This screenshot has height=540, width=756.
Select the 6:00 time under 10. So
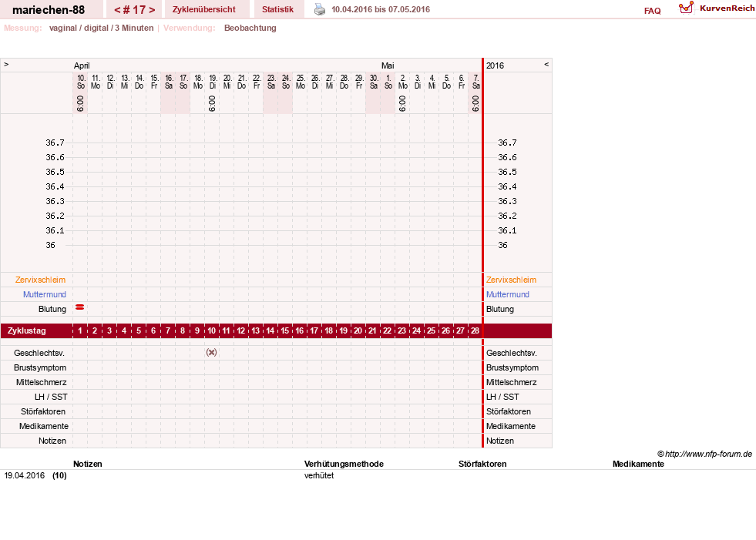click(80, 104)
